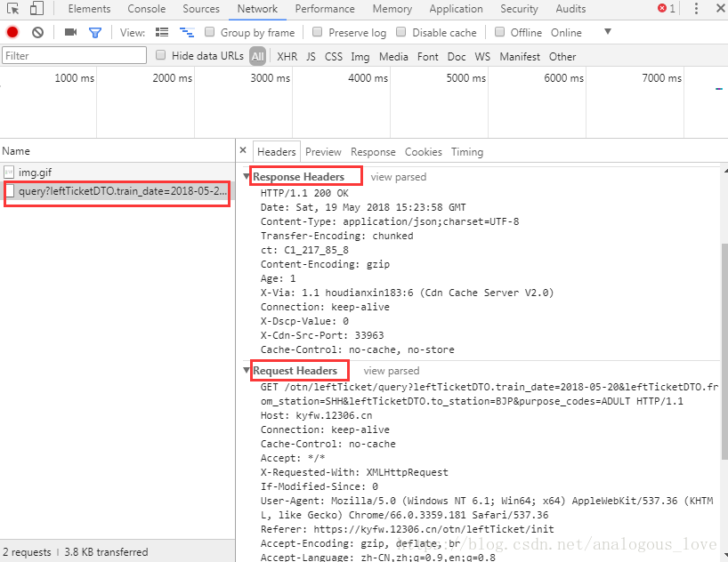The width and height of the screenshot is (728, 562).
Task: Filter requests by Media
Action: tap(393, 57)
